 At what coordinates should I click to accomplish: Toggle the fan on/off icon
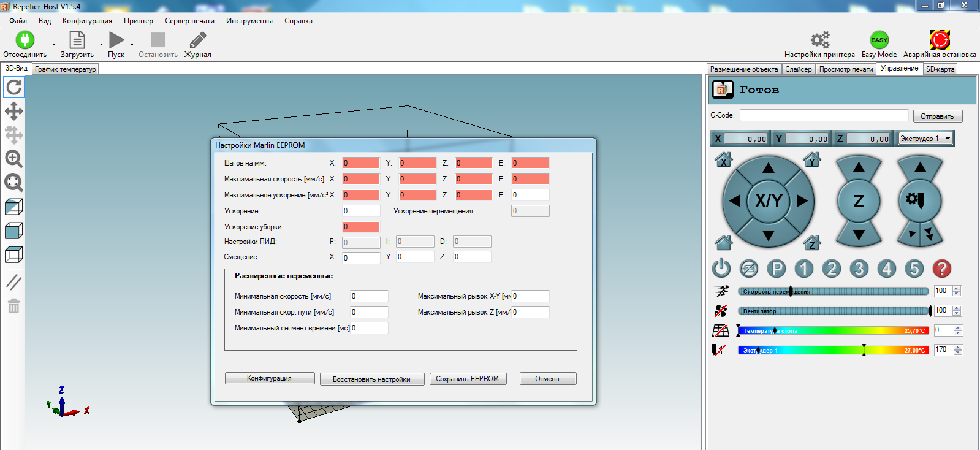click(x=721, y=311)
